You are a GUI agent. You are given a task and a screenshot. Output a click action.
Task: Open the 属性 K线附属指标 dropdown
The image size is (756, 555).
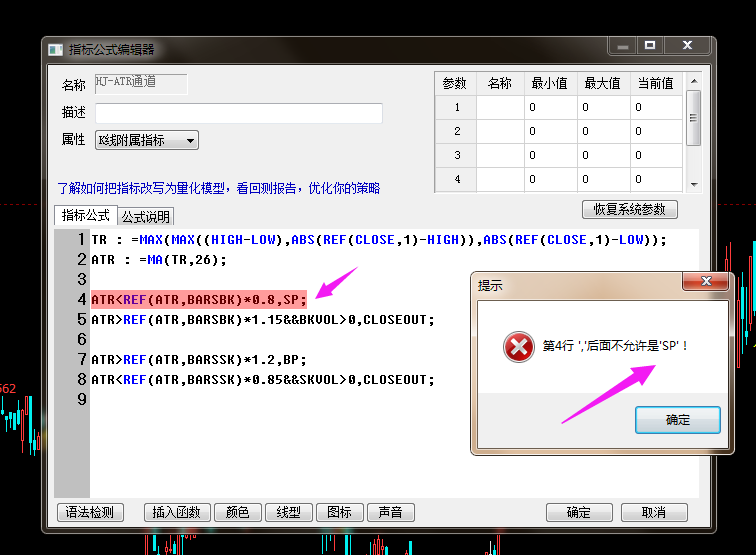[146, 140]
